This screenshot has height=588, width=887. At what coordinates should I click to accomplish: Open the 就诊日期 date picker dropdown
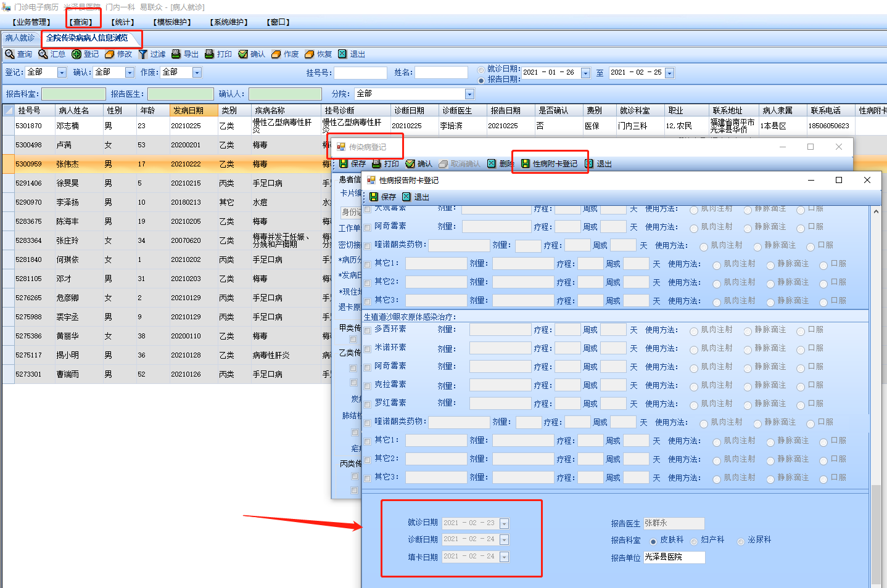coord(504,523)
